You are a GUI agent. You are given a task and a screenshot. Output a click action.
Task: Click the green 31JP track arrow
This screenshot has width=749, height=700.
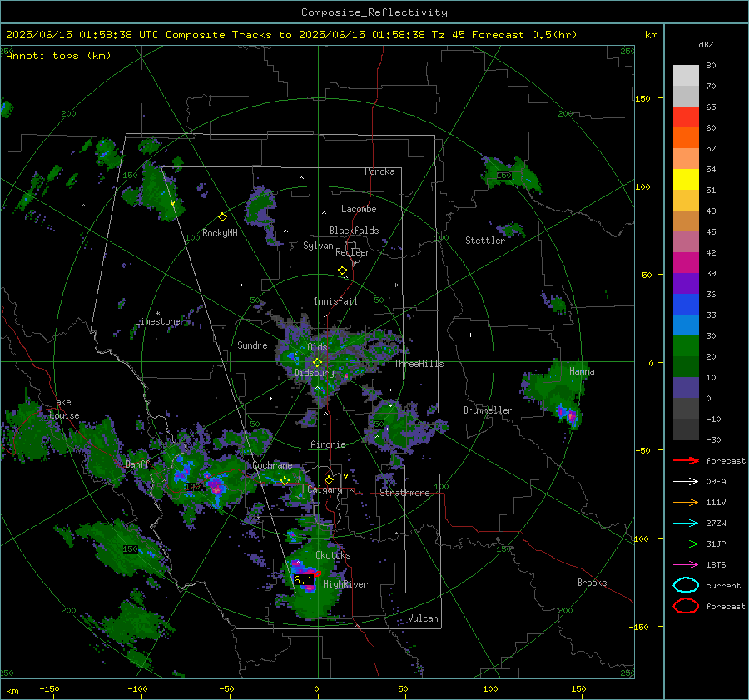(x=686, y=544)
